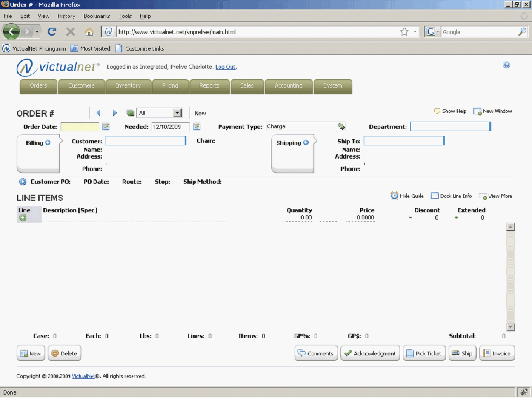The width and height of the screenshot is (532, 398).
Task: Click the plus icon beside Extended
Action: (x=456, y=218)
